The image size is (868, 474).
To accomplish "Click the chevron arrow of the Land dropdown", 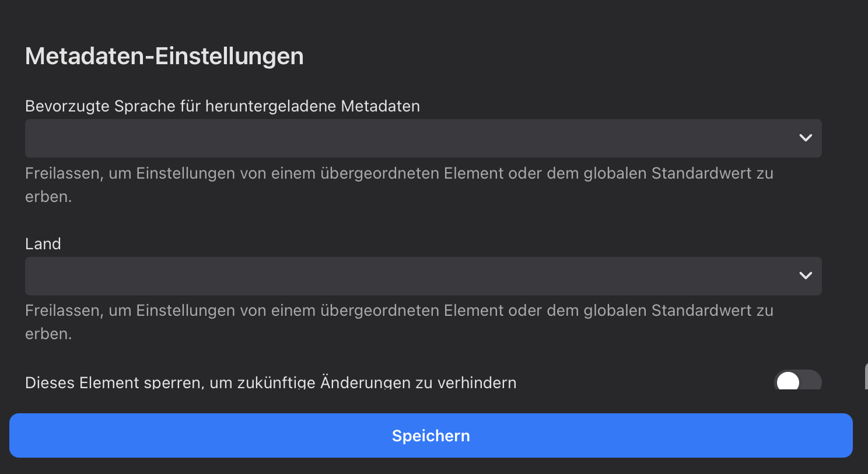I will click(806, 276).
